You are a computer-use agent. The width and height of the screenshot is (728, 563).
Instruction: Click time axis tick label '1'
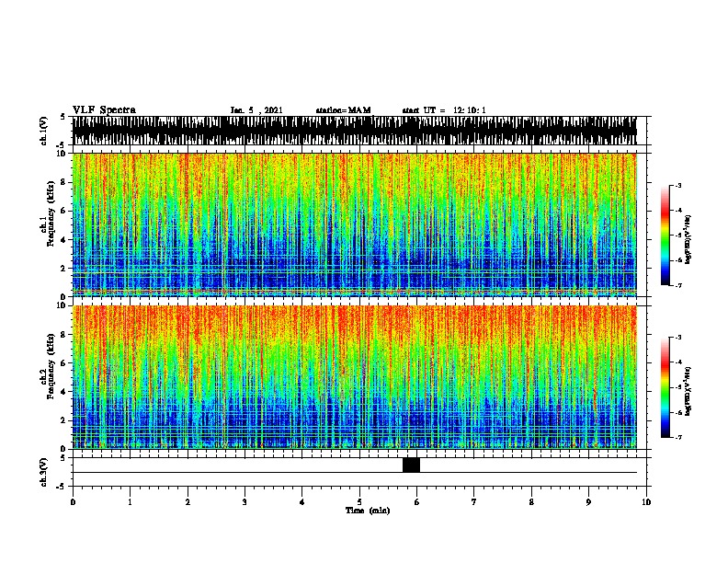point(131,501)
